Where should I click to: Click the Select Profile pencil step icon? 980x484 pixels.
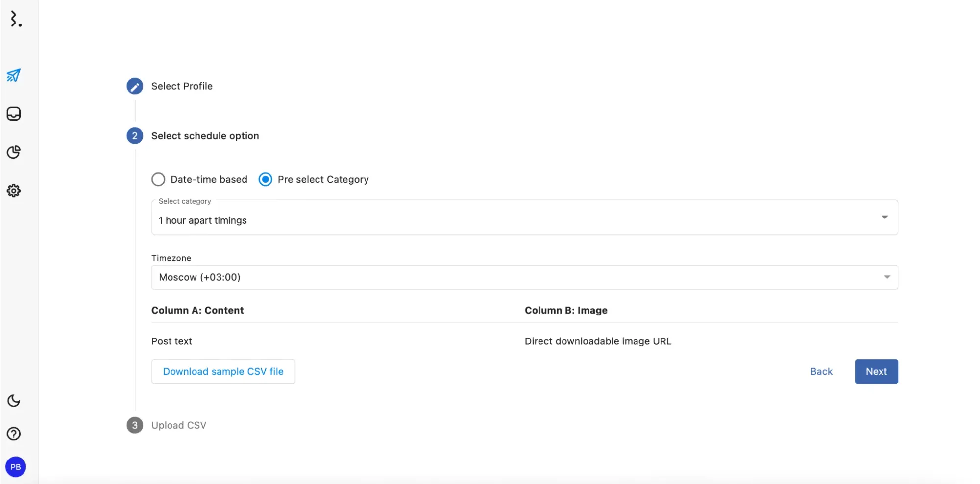[x=135, y=86]
